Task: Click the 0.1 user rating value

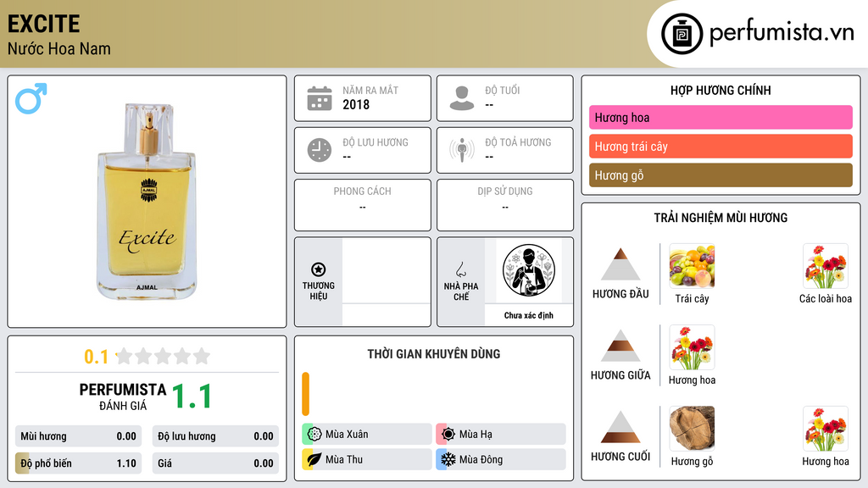Action: click(x=97, y=357)
